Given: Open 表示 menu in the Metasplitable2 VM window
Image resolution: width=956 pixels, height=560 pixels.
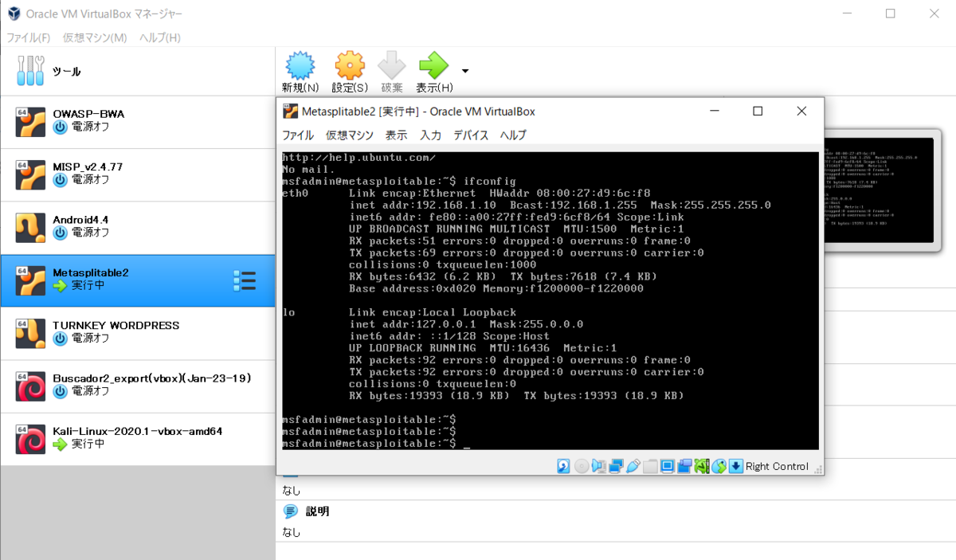Looking at the screenshot, I should pos(396,135).
